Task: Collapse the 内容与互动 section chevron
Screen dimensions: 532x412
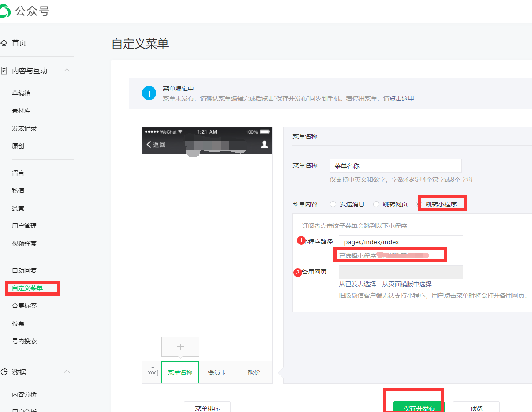Action: pyautogui.click(x=67, y=71)
